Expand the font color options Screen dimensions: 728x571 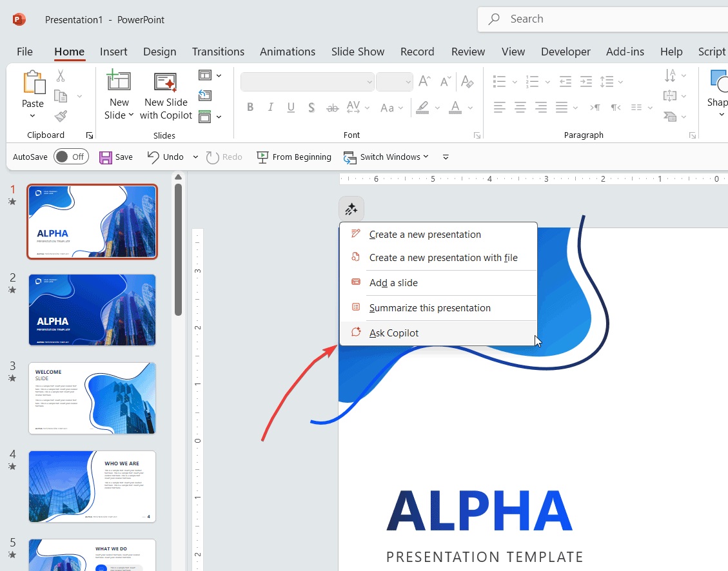470,107
